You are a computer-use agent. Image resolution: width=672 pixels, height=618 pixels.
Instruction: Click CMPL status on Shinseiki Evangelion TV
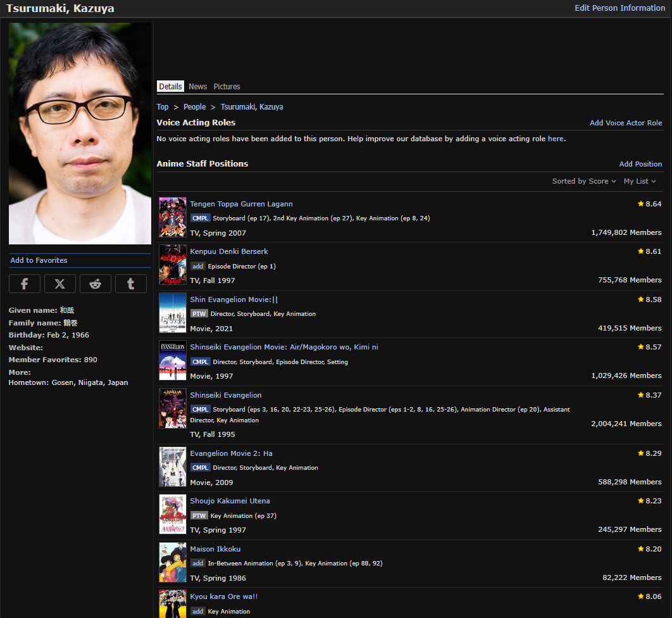pos(200,410)
